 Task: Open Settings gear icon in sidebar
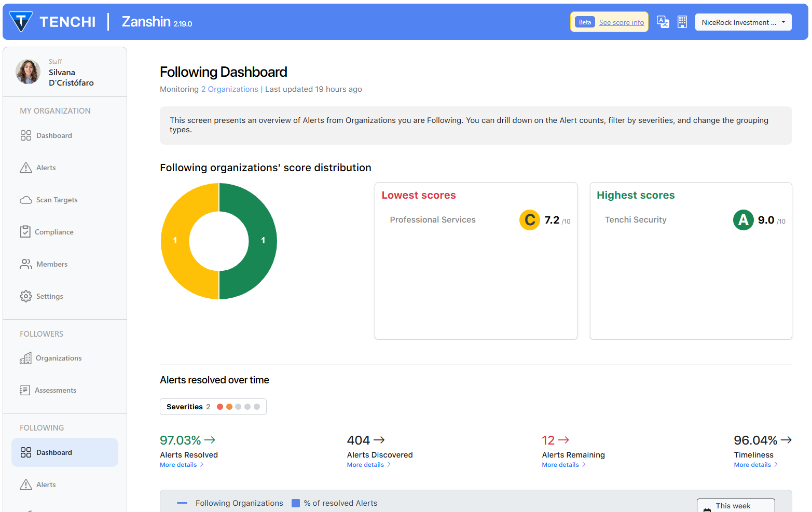25,296
